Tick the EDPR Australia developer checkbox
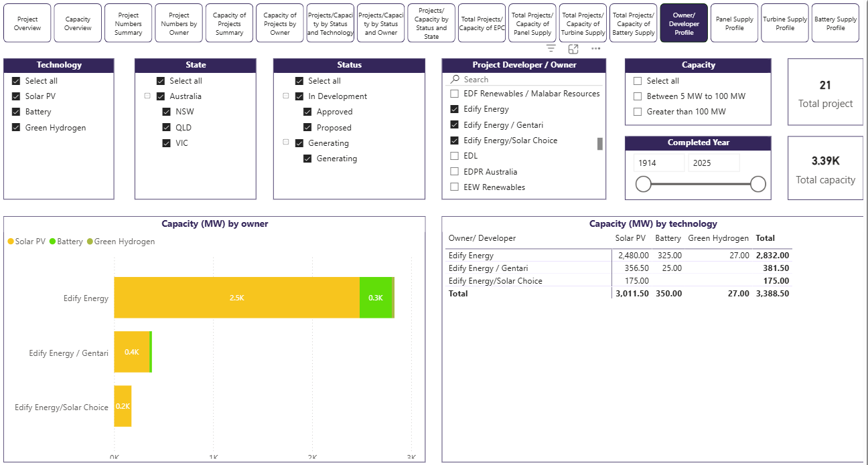 pyautogui.click(x=455, y=172)
